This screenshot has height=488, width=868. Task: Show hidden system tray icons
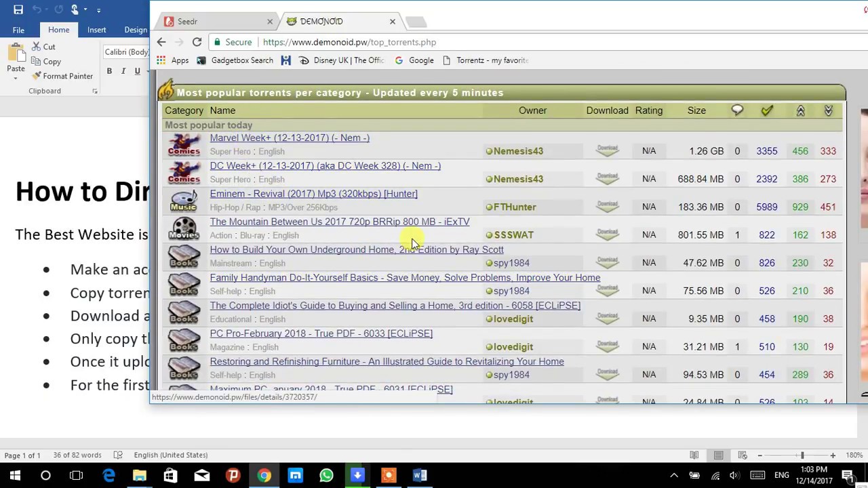click(x=673, y=475)
